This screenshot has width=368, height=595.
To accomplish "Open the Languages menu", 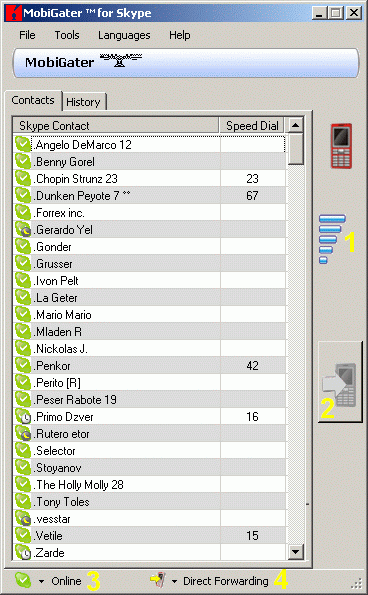I will (x=124, y=35).
